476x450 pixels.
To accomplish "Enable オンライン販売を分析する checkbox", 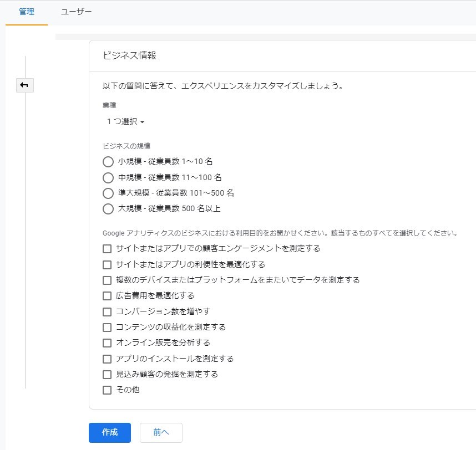I will point(107,342).
